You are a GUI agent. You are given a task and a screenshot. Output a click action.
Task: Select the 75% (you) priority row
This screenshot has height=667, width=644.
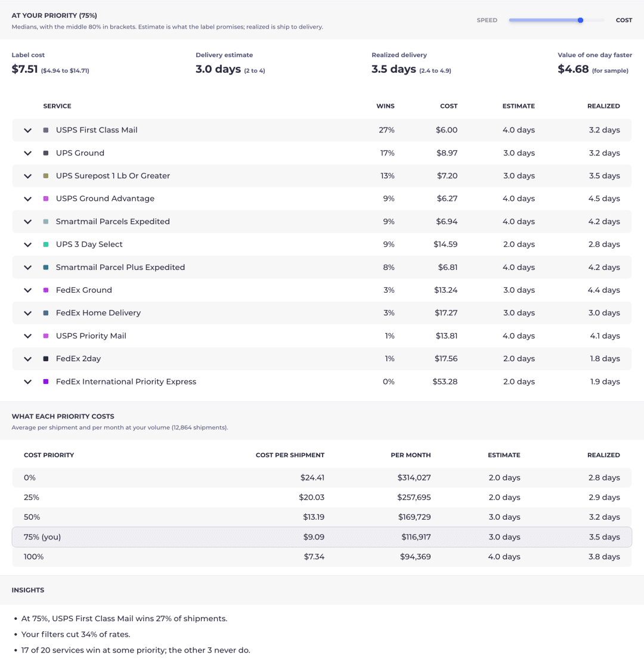click(322, 537)
